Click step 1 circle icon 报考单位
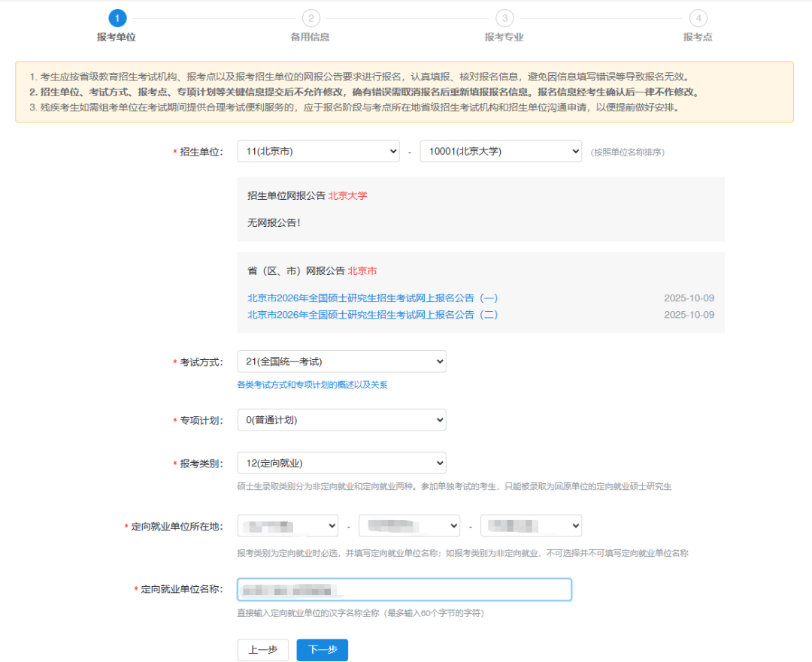 point(117,18)
